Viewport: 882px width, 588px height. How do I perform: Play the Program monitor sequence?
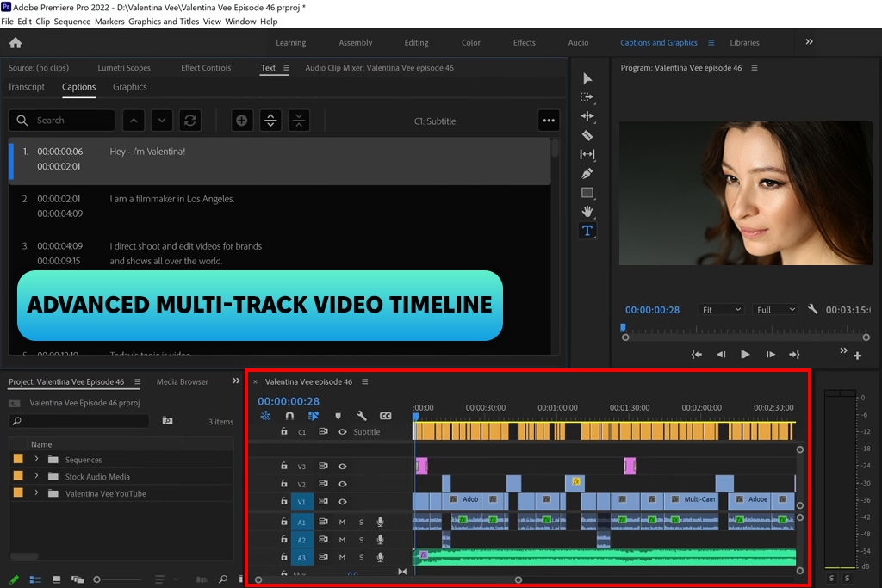tap(745, 355)
